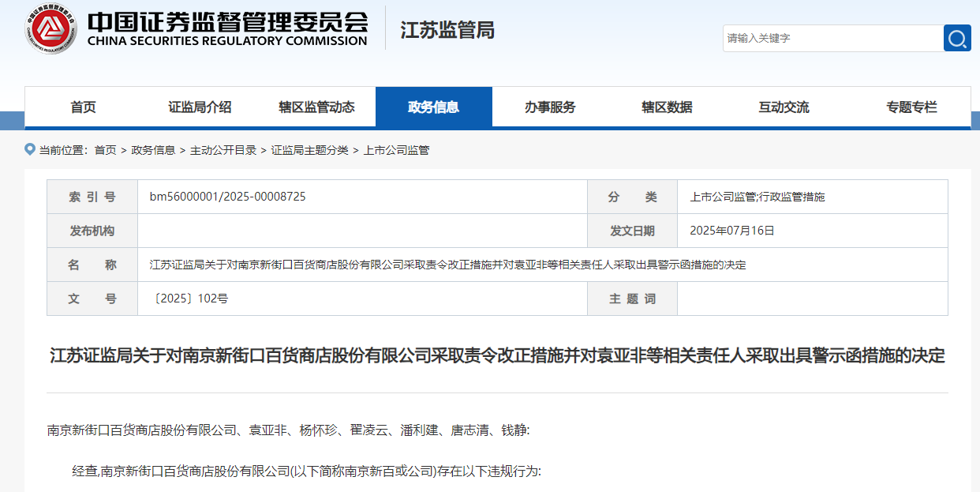Click the 当前位置 breadcrumb label
The image size is (980, 492).
[64, 150]
